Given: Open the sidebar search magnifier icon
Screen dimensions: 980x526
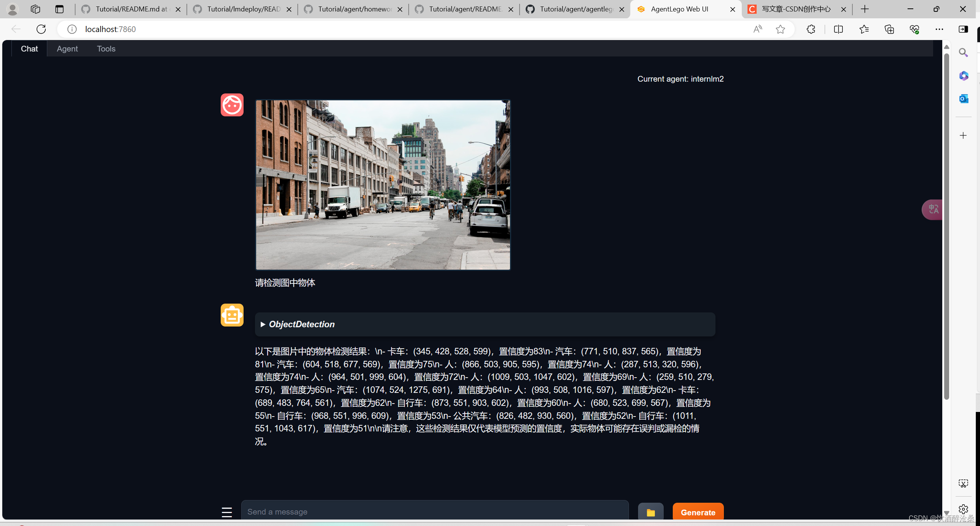Looking at the screenshot, I should point(963,53).
